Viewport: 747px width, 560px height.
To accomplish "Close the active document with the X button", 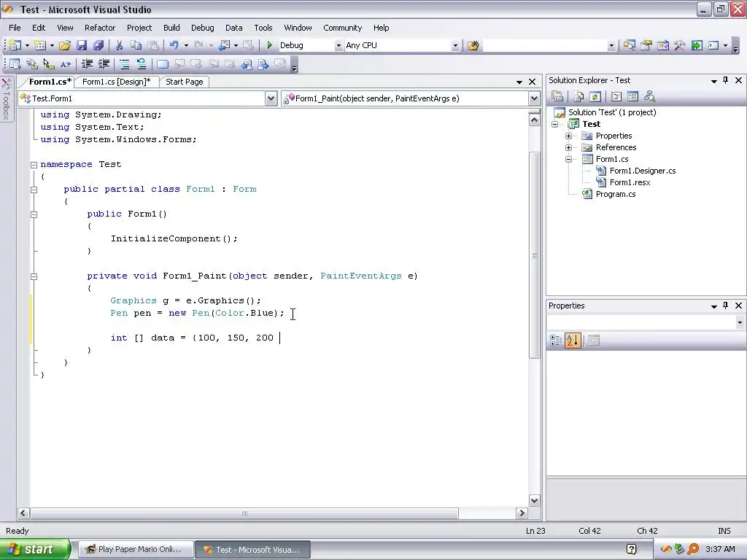I will (x=532, y=82).
